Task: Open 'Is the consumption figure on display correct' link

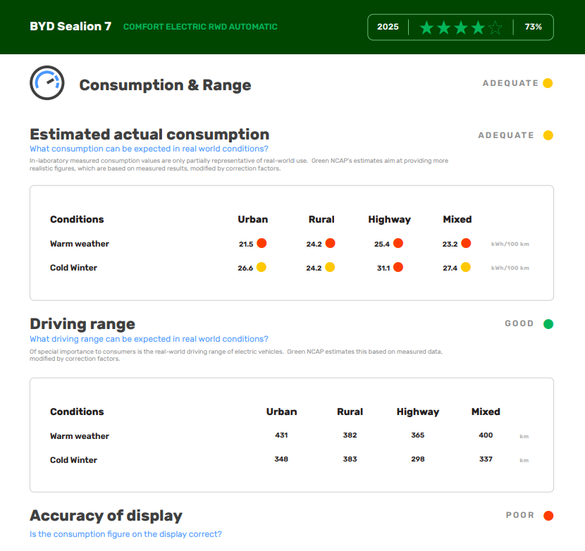Action: [125, 534]
